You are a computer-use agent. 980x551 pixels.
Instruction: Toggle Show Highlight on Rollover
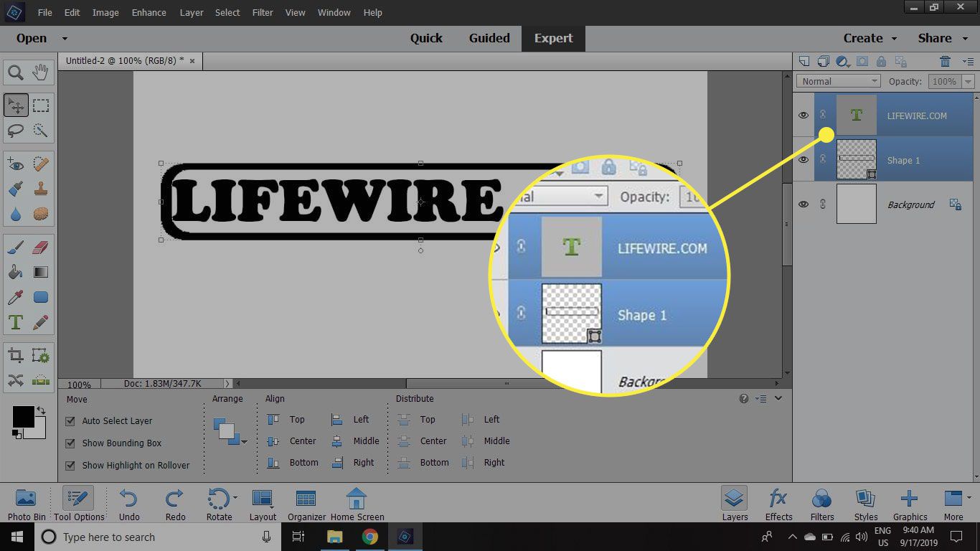pos(70,465)
